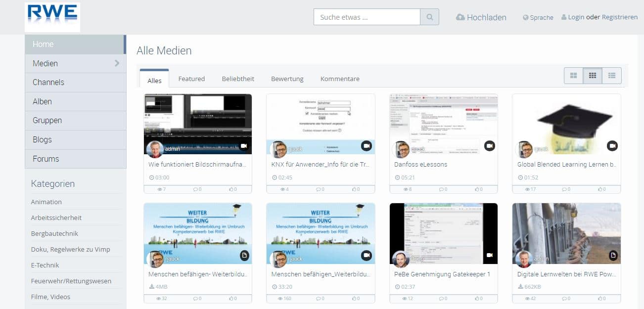This screenshot has height=309, width=644.
Task: Switch to large grid view
Action: pyautogui.click(x=573, y=76)
